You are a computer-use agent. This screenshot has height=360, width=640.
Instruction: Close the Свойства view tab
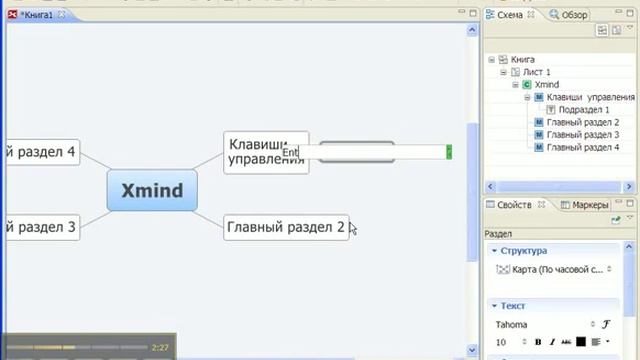tap(541, 204)
